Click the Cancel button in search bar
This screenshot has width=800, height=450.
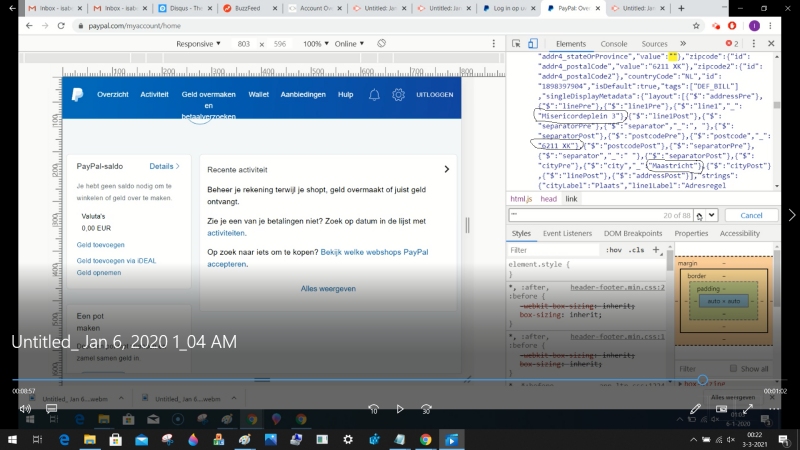pyautogui.click(x=750, y=215)
